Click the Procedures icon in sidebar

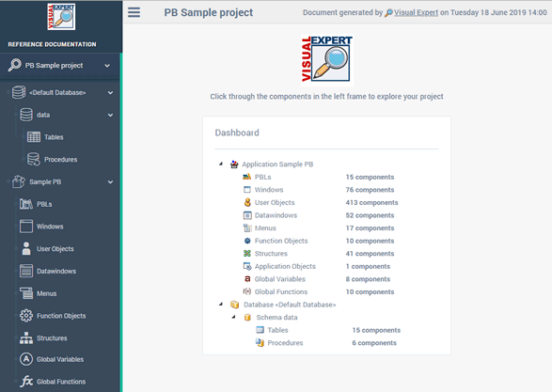pyautogui.click(x=34, y=159)
